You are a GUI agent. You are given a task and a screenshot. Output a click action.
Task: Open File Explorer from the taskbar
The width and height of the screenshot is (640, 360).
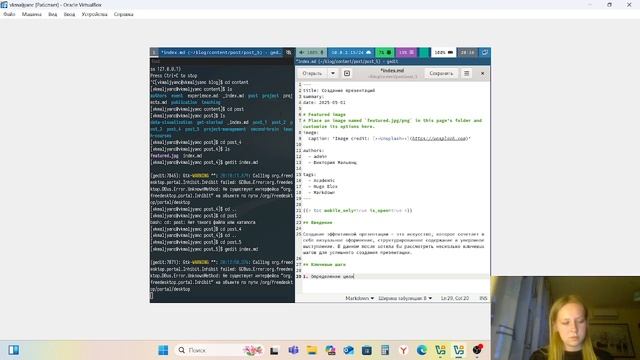pyautogui.click(x=312, y=350)
